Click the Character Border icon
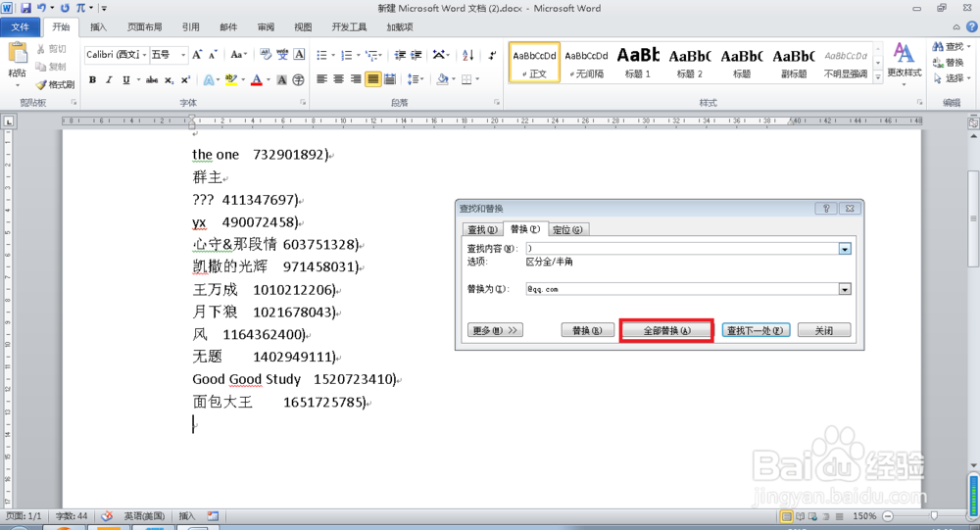The height and width of the screenshot is (530, 980). click(299, 55)
